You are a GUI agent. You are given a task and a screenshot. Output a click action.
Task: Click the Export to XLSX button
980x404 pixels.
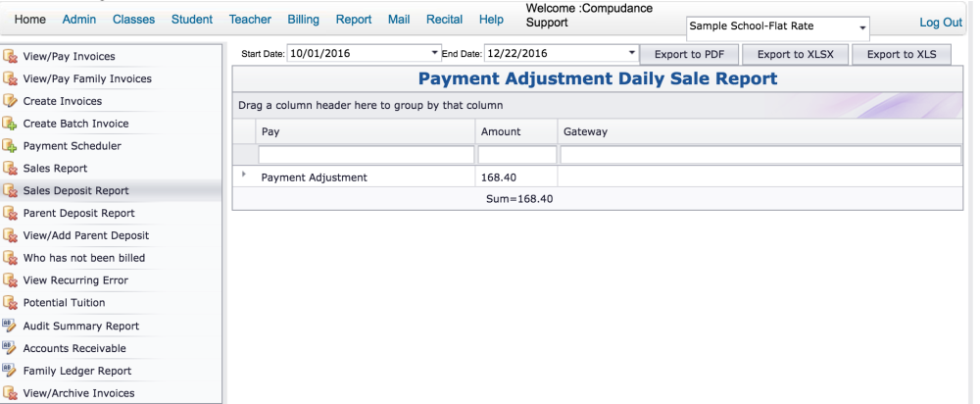pyautogui.click(x=795, y=54)
